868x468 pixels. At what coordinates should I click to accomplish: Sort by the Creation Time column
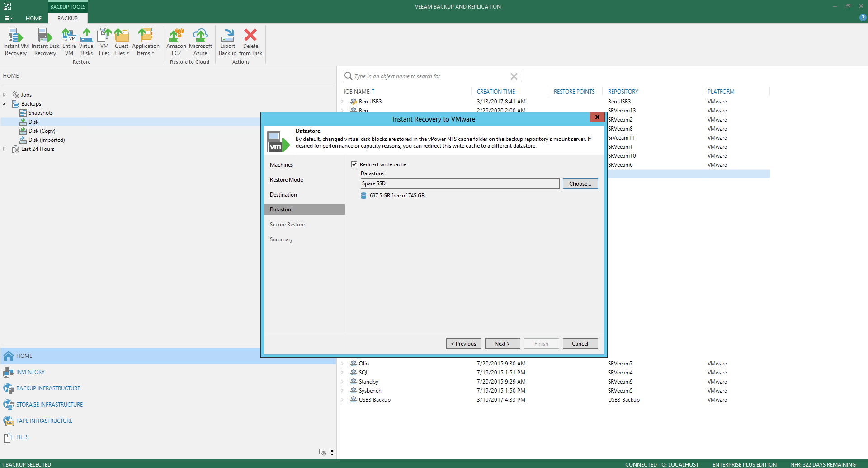(x=495, y=92)
